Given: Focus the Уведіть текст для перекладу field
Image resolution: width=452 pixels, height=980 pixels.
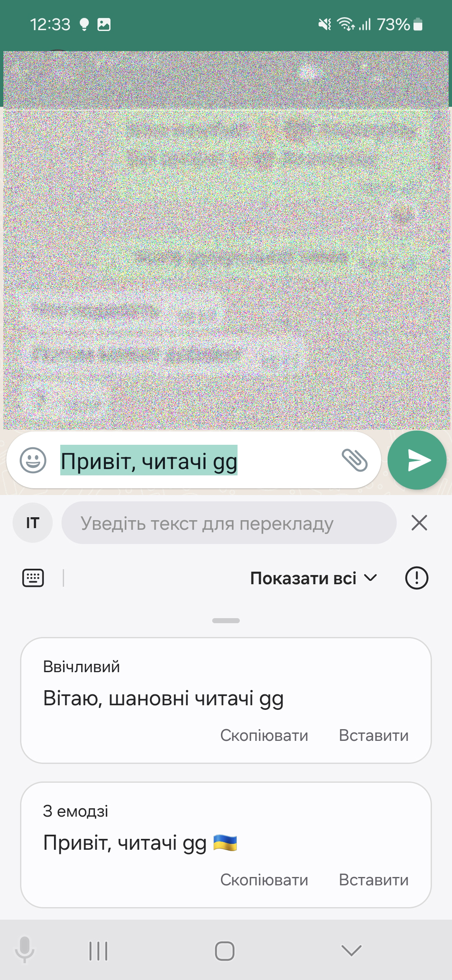Looking at the screenshot, I should [x=229, y=523].
